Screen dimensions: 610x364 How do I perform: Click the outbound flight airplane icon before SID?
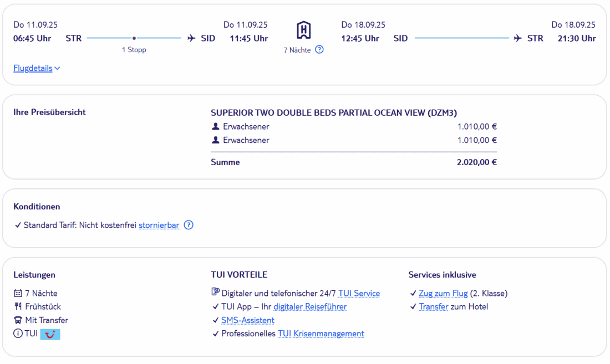pos(191,39)
